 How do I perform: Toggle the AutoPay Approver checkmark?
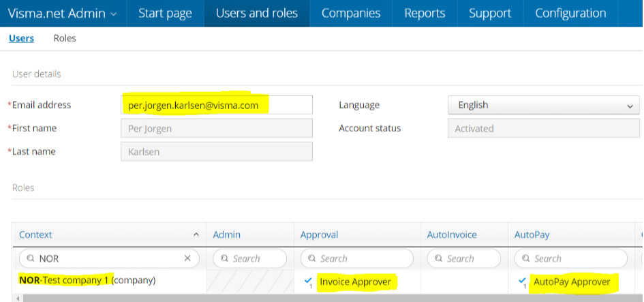[522, 280]
